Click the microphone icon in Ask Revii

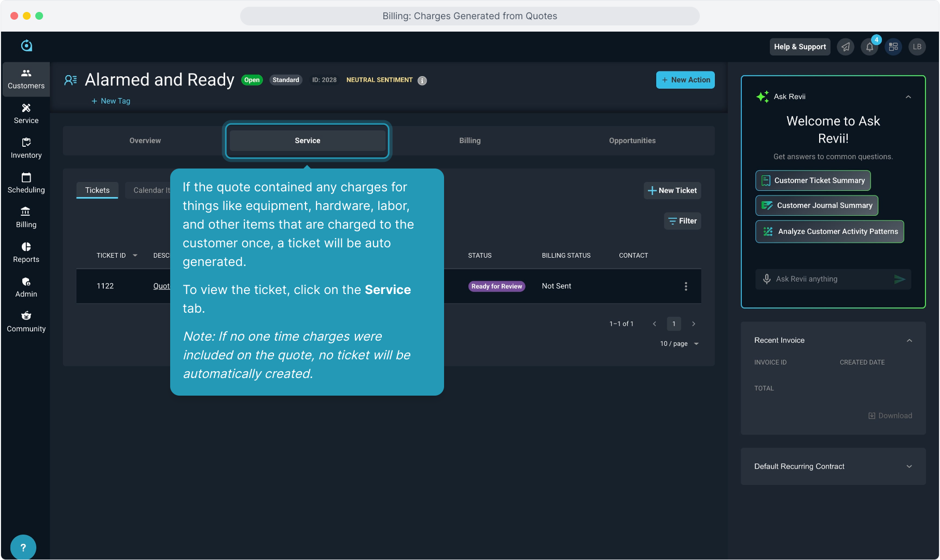(767, 279)
